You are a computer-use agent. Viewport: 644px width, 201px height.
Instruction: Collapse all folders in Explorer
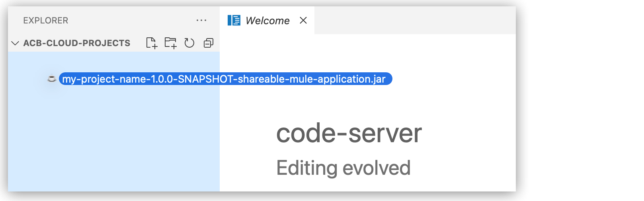click(209, 43)
